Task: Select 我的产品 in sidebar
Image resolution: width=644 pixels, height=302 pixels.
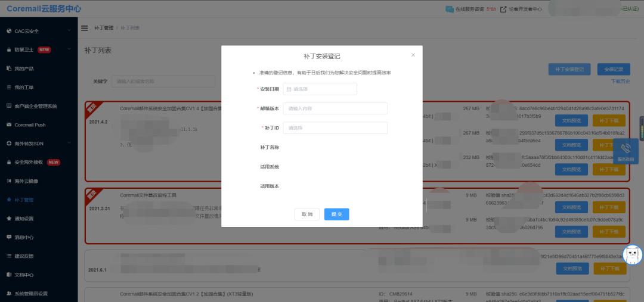Action: click(x=24, y=69)
